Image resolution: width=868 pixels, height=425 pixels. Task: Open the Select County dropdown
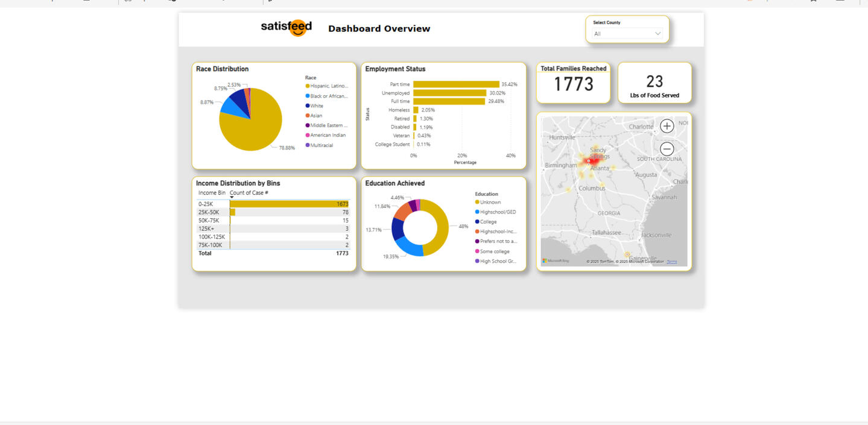(x=627, y=34)
